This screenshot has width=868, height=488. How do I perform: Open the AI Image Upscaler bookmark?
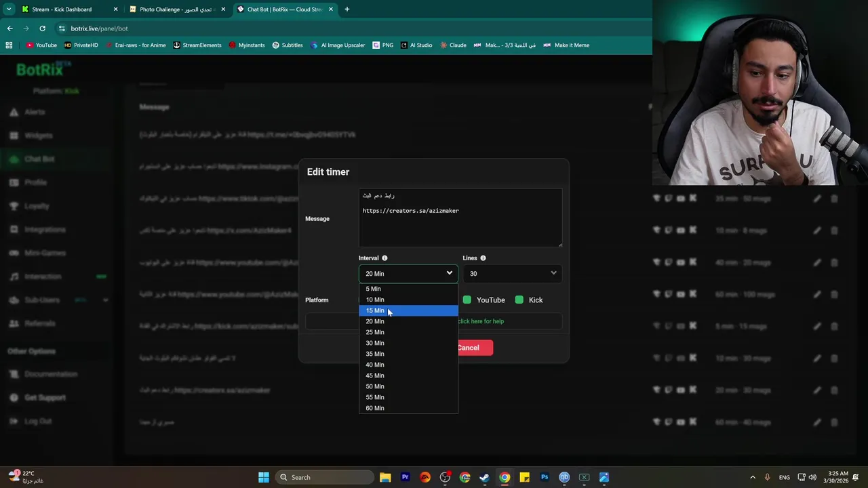338,45
